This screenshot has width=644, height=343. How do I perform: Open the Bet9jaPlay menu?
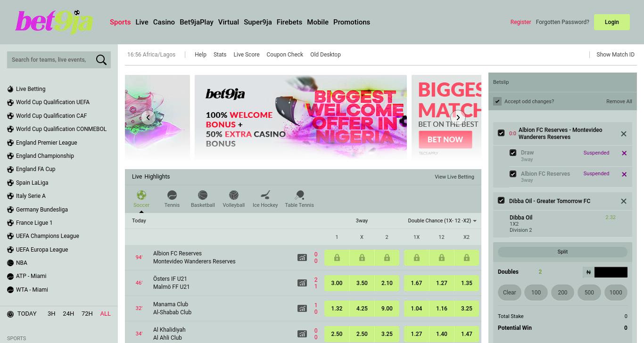[197, 22]
